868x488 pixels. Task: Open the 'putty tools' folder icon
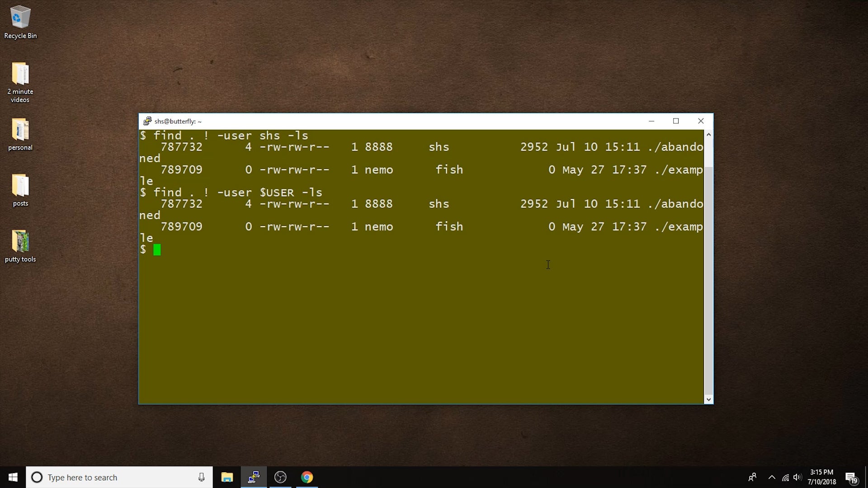pyautogui.click(x=20, y=242)
